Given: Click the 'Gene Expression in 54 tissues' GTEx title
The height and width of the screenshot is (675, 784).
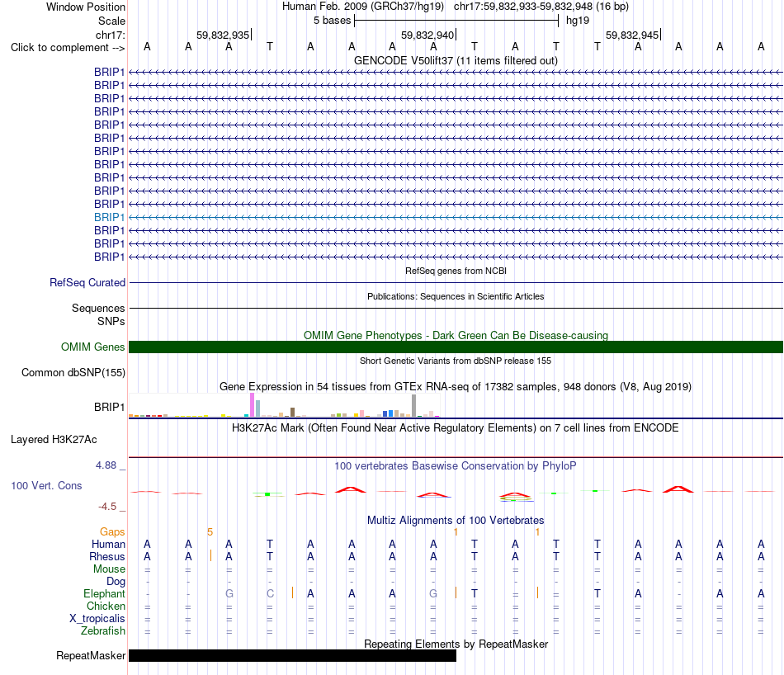Looking at the screenshot, I should click(456, 386).
